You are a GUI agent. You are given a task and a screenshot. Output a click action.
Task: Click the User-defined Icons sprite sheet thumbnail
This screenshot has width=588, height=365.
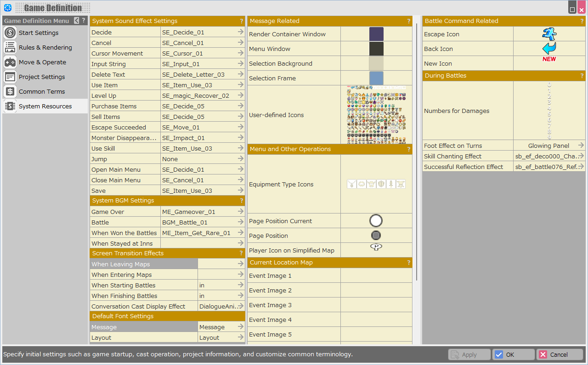(x=376, y=115)
